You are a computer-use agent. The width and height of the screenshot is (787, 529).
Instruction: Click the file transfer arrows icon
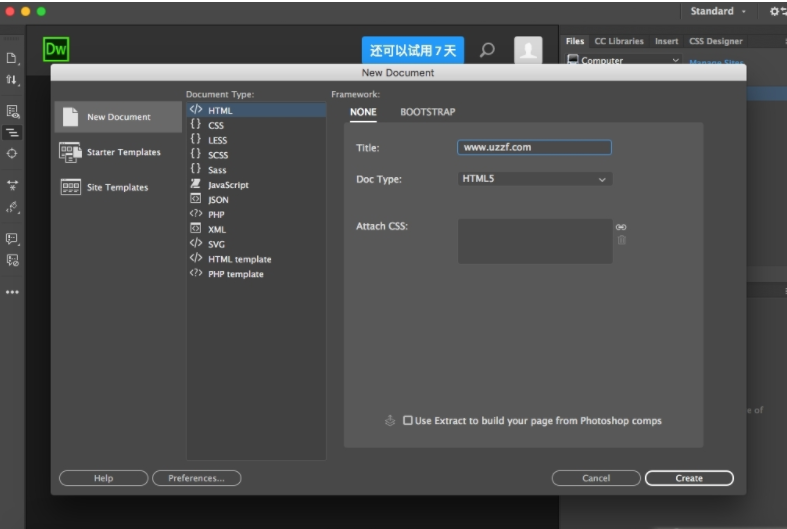pyautogui.click(x=12, y=80)
